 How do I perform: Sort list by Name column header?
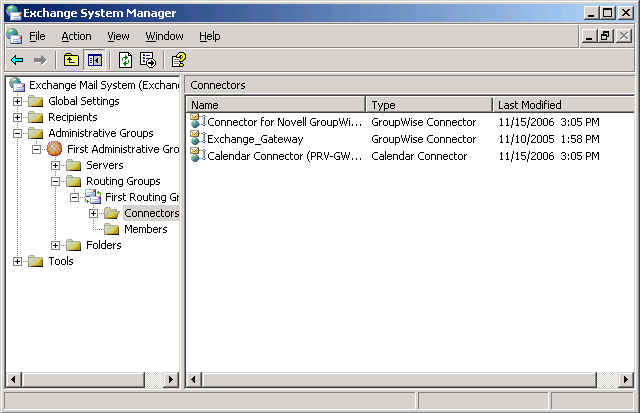276,105
